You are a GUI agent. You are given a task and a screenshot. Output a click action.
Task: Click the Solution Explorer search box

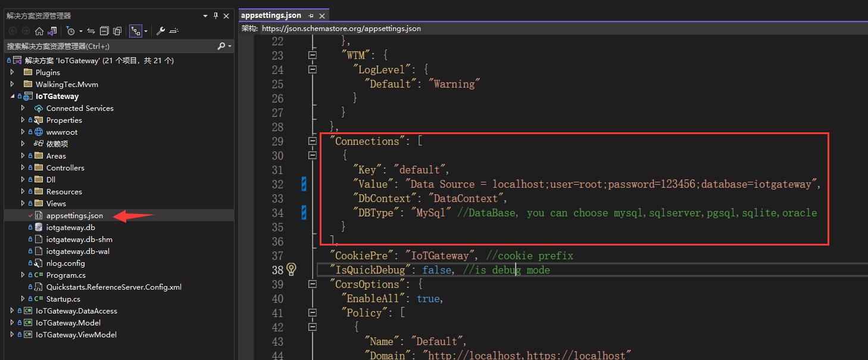(x=111, y=46)
